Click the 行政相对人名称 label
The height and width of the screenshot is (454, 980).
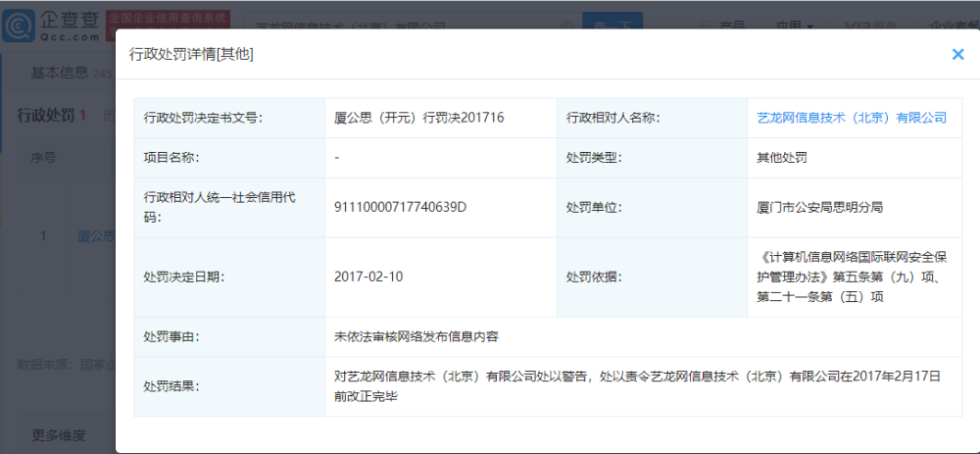click(613, 118)
